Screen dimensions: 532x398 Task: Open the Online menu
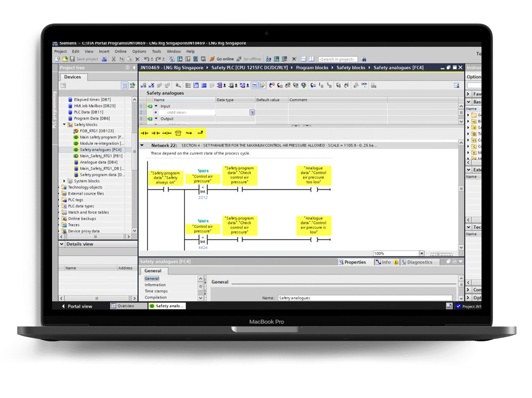click(121, 52)
